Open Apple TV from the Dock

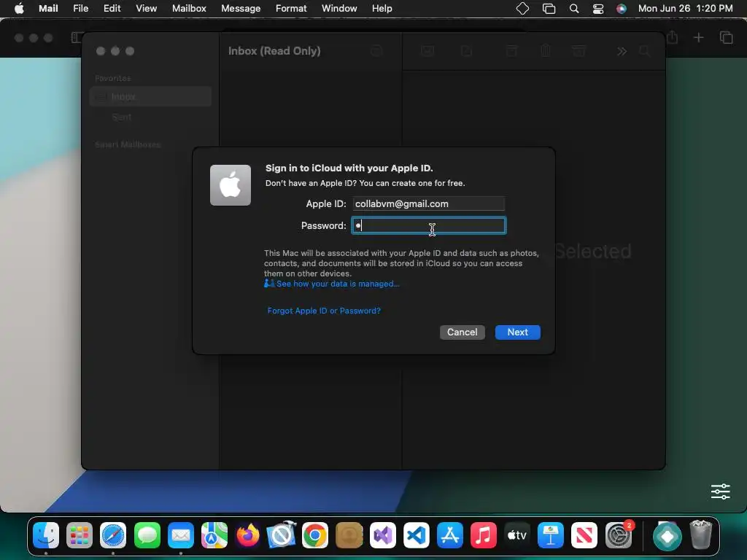[x=517, y=535]
